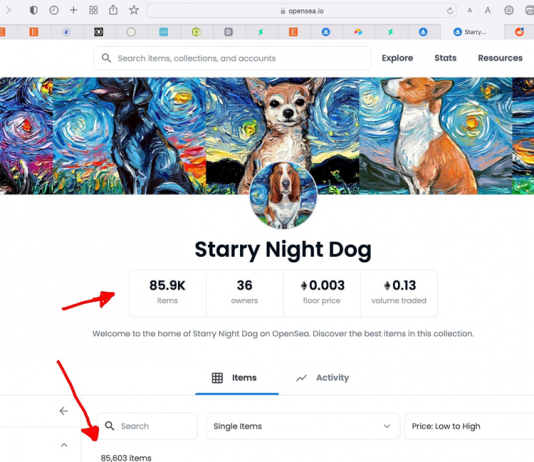The width and height of the screenshot is (534, 462).
Task: Click the main OpenSea search field
Action: point(232,58)
